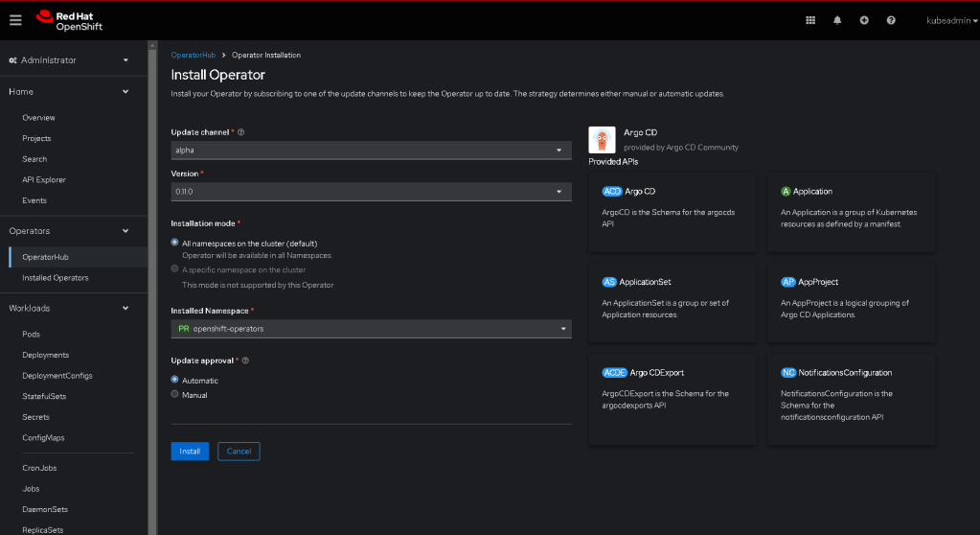Image resolution: width=980 pixels, height=535 pixels.
Task: Click 'provided by Argo CD Community' text
Action: point(680,148)
